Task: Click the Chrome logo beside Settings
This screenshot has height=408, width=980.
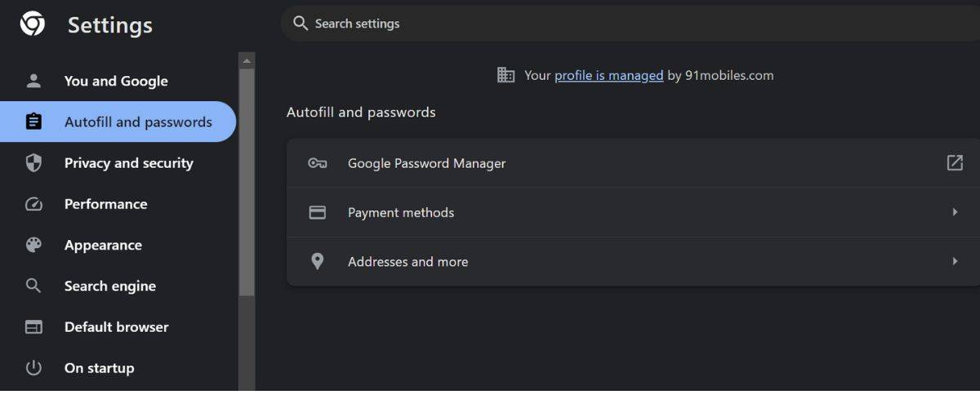Action: (33, 24)
